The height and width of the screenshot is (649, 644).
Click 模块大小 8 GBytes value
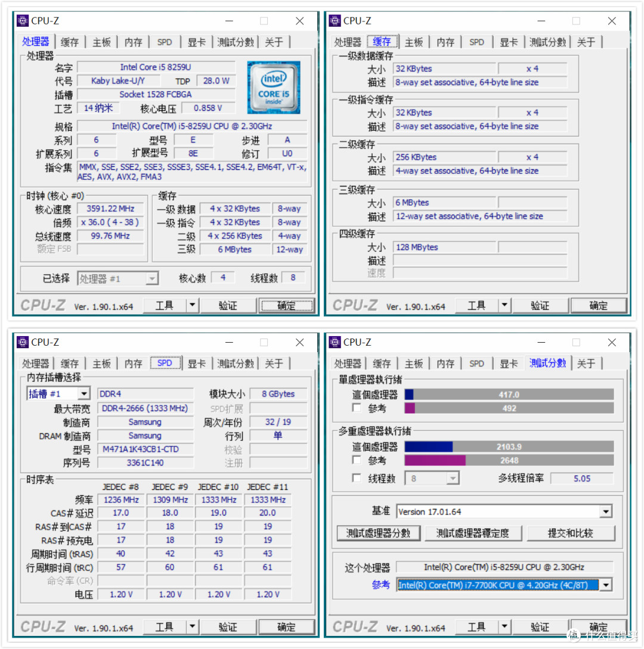[278, 393]
